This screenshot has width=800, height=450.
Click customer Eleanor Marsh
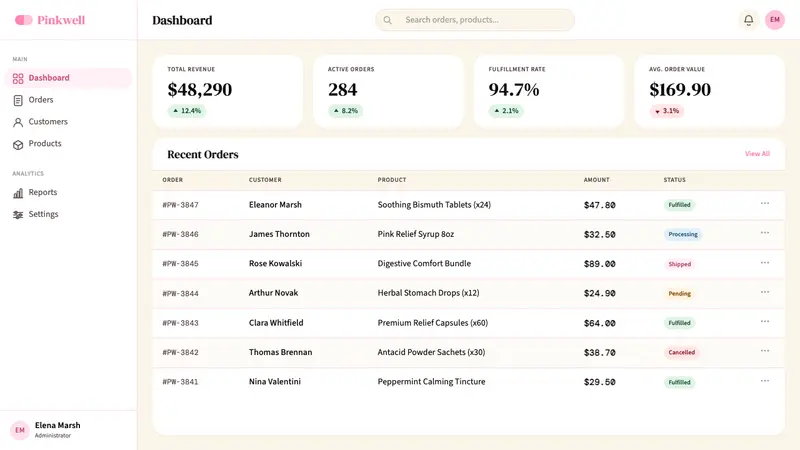point(275,205)
